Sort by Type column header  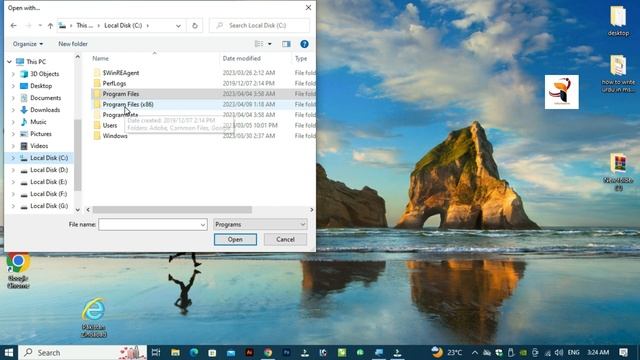[301, 58]
